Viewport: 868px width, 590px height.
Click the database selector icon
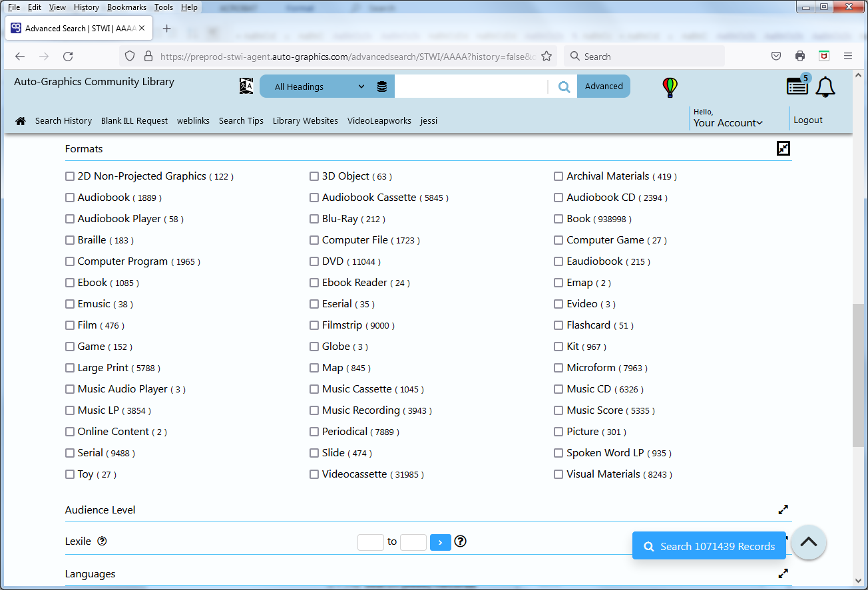382,86
